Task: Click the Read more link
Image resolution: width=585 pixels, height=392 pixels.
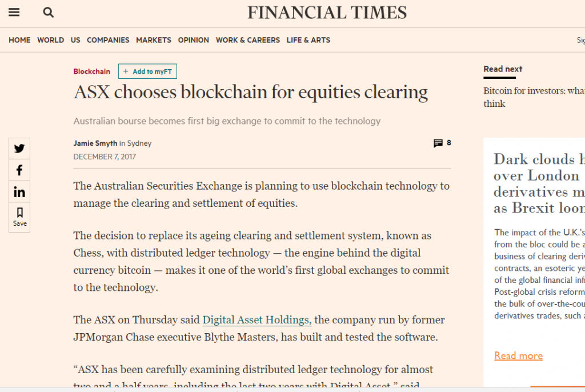Action: coord(519,356)
